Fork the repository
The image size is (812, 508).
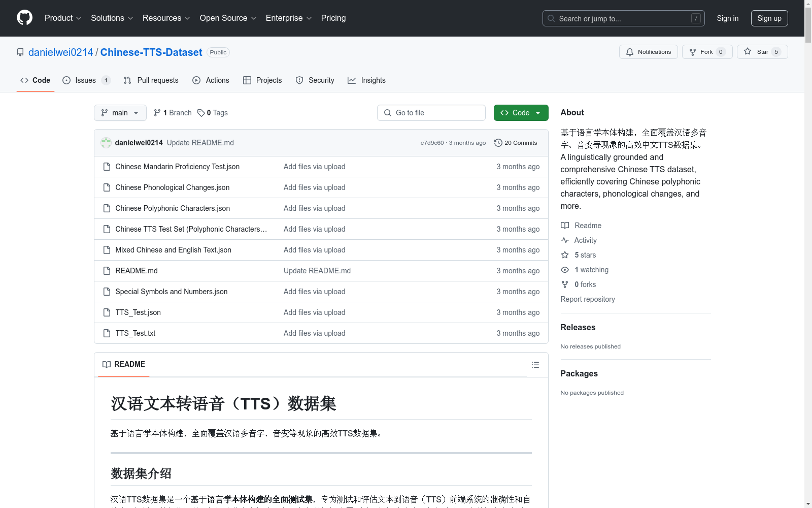coord(707,52)
